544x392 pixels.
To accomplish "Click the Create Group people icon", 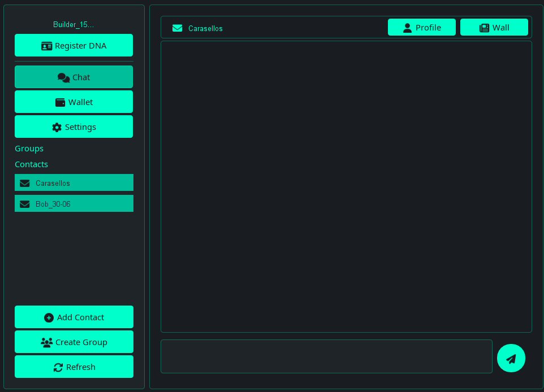I will tap(47, 342).
